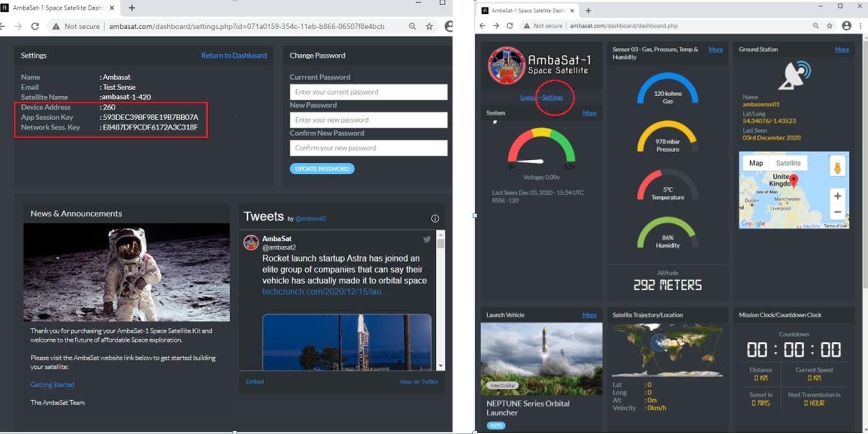Click Return to Dashboard link
868x434 pixels.
point(234,55)
